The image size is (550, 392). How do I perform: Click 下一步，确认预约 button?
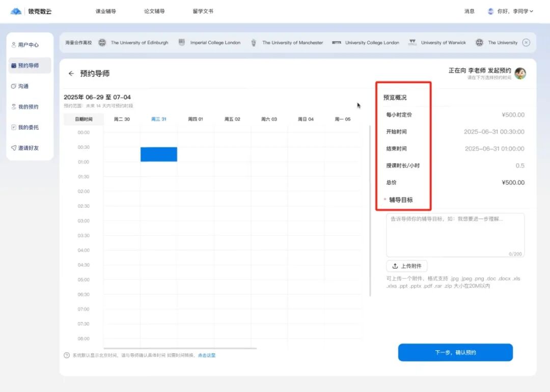click(455, 352)
